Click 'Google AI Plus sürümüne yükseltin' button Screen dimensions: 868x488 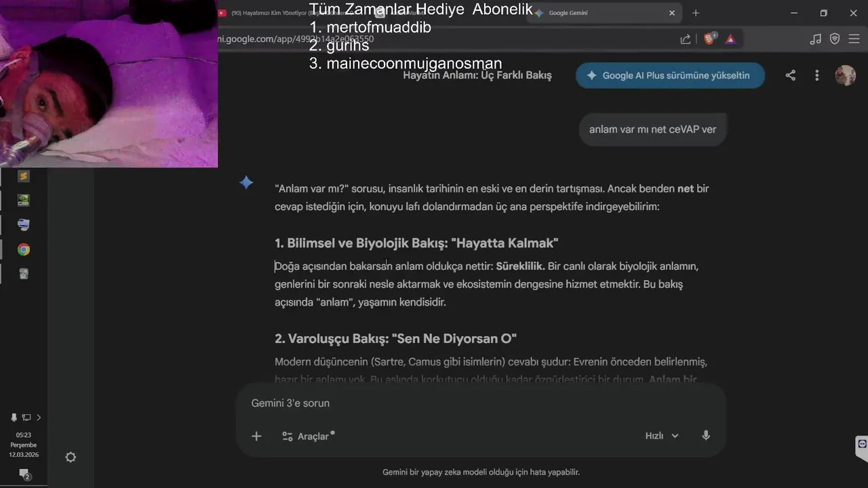670,75
